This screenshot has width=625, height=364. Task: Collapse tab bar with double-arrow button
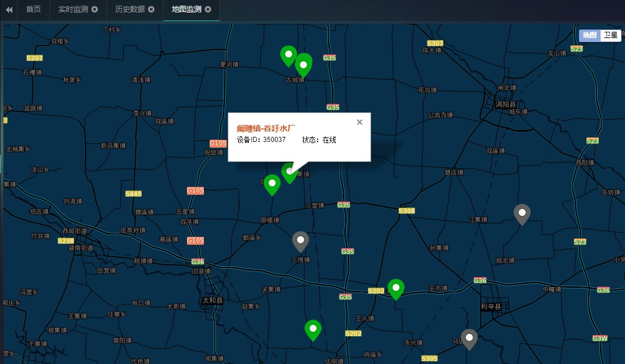9,10
